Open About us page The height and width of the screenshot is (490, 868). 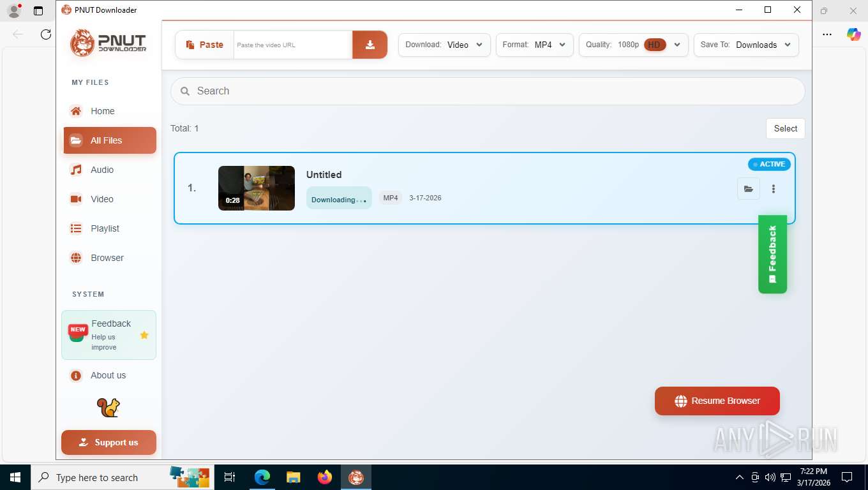pos(110,375)
